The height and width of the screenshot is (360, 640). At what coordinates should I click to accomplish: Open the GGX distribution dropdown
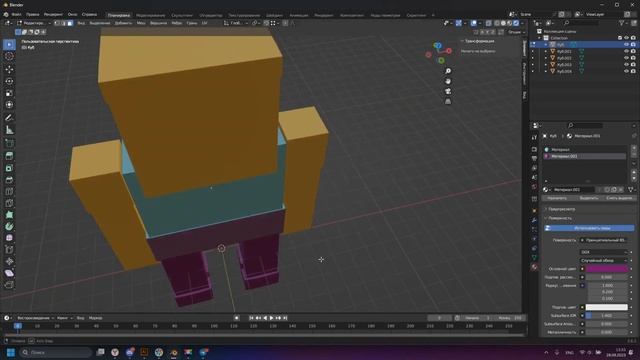[x=603, y=252]
